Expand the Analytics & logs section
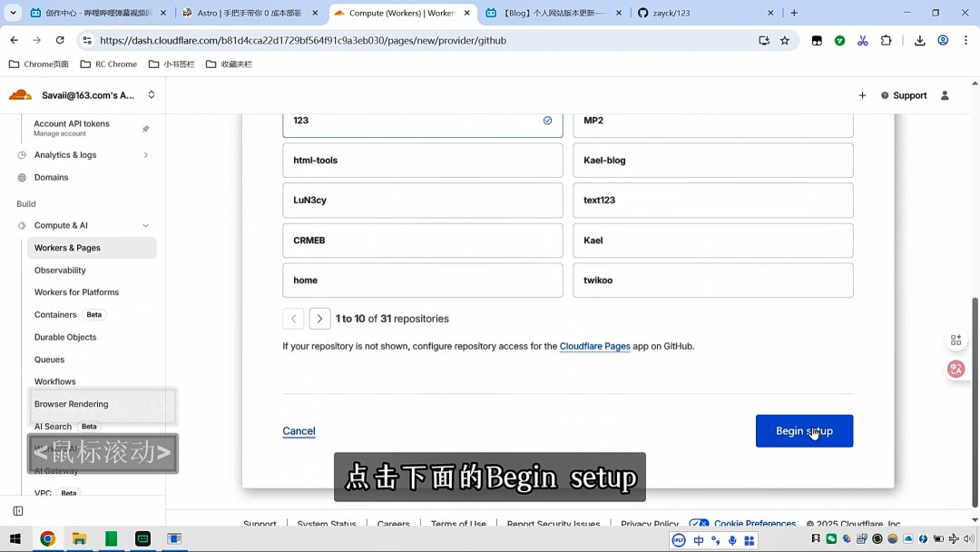This screenshot has height=552, width=980. pyautogui.click(x=145, y=155)
